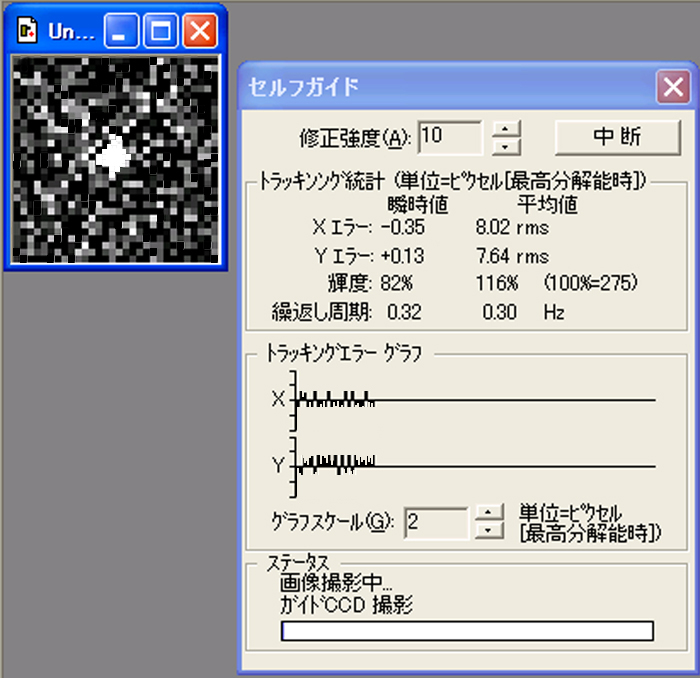Click the X tracking error graph
This screenshot has width=700, height=678.
[x=472, y=400]
